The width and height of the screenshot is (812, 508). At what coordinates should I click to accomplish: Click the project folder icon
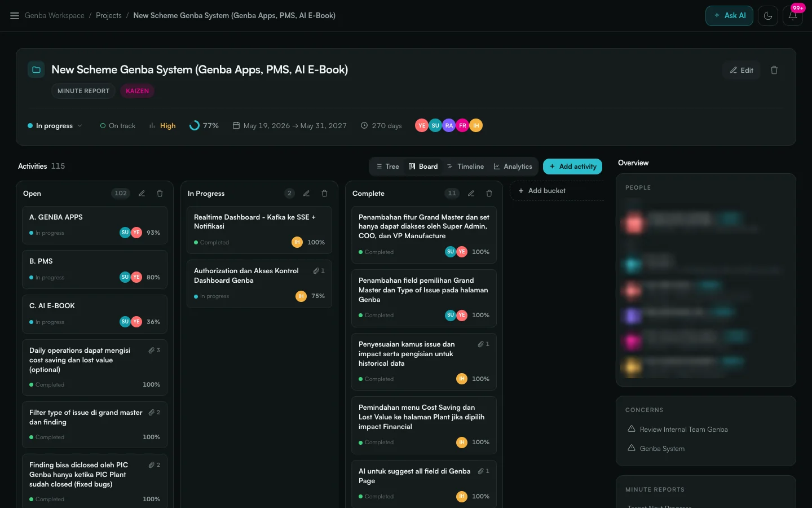(36, 69)
